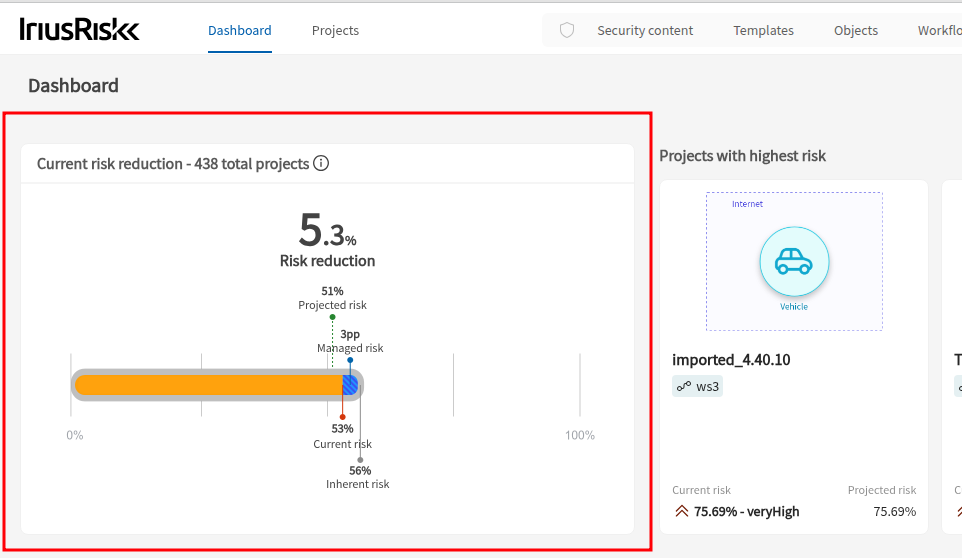Click the grey Inherent risk marker dot
Viewport: 962px width, 558px height.
tap(360, 460)
